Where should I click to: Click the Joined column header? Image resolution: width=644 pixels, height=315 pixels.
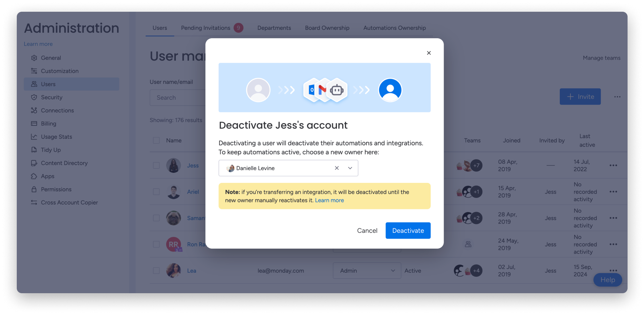point(511,140)
